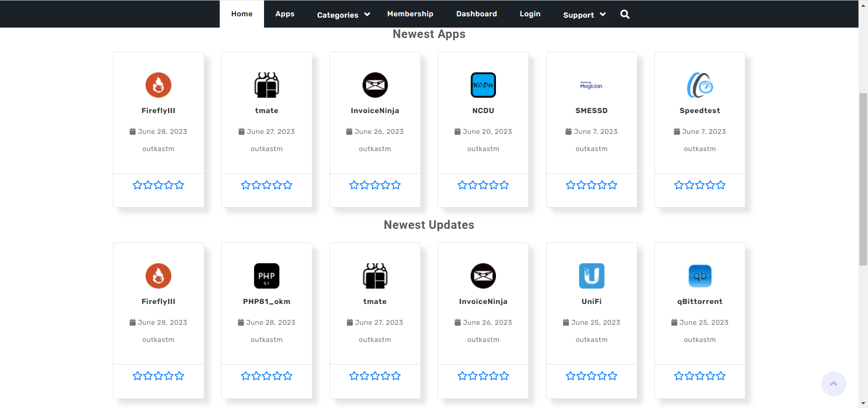Viewport: 868px width, 408px height.
Task: Click the Newest Apps heading
Action: (x=429, y=34)
